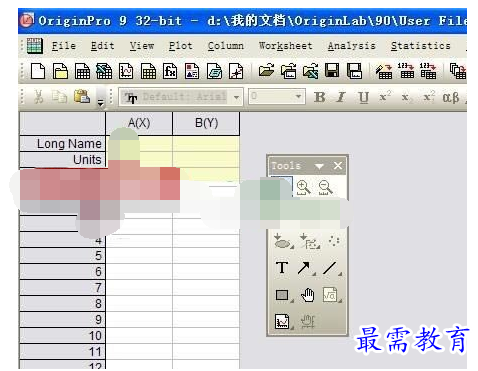478x371 pixels.
Task: Click the New Folder icon
Action: coord(60,71)
